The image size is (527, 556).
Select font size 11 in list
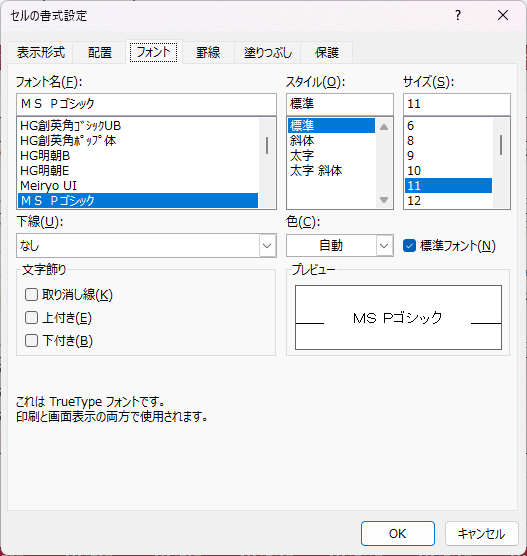click(448, 185)
